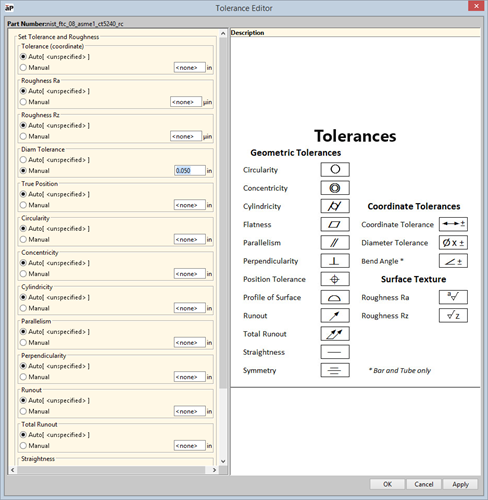The width and height of the screenshot is (488, 500).
Task: Click the '* Bar and Tube only' note
Action: [400, 370]
